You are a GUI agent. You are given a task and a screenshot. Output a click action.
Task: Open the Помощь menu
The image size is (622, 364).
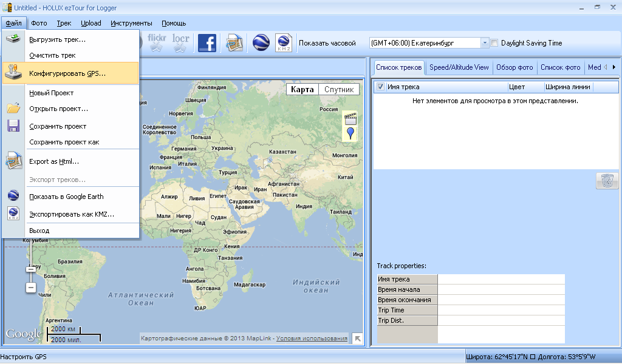(x=174, y=23)
